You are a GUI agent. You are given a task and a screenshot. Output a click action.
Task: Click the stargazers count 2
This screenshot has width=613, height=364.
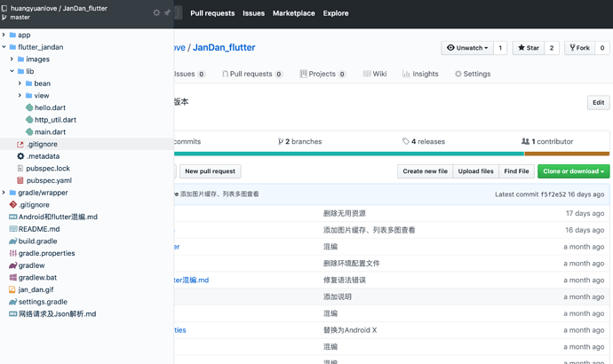coord(552,48)
